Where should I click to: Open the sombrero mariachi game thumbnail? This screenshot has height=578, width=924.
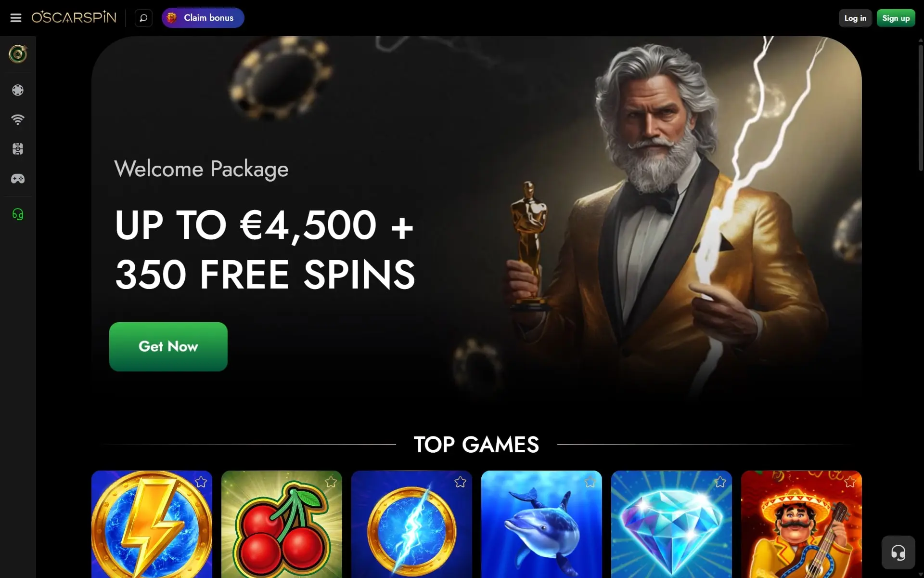(x=801, y=525)
